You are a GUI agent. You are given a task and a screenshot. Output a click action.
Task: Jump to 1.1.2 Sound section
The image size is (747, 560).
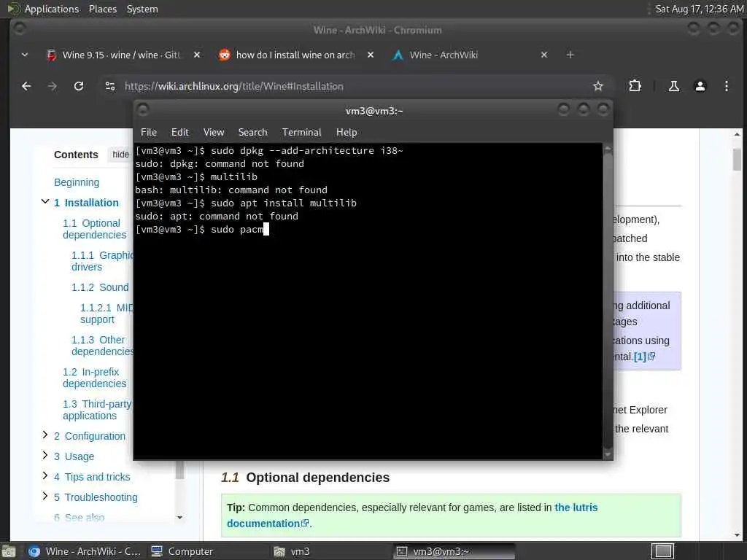[100, 287]
